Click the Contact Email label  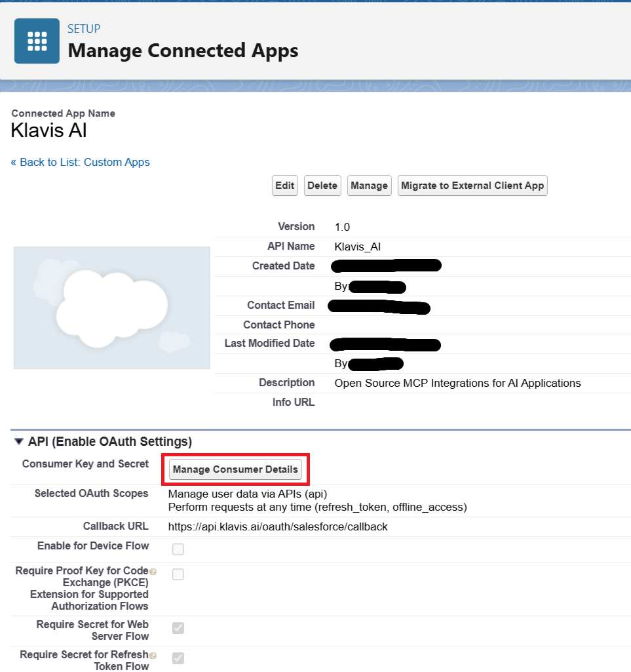pos(281,305)
